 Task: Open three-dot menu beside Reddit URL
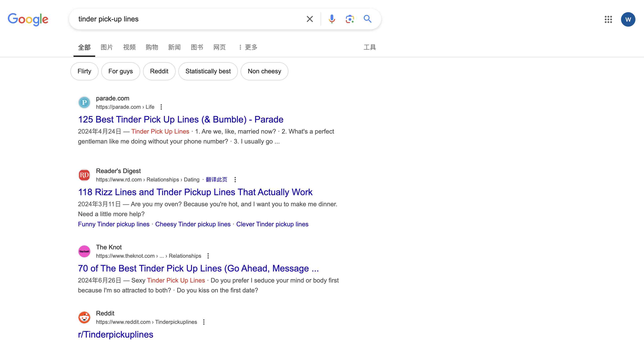pos(204,322)
